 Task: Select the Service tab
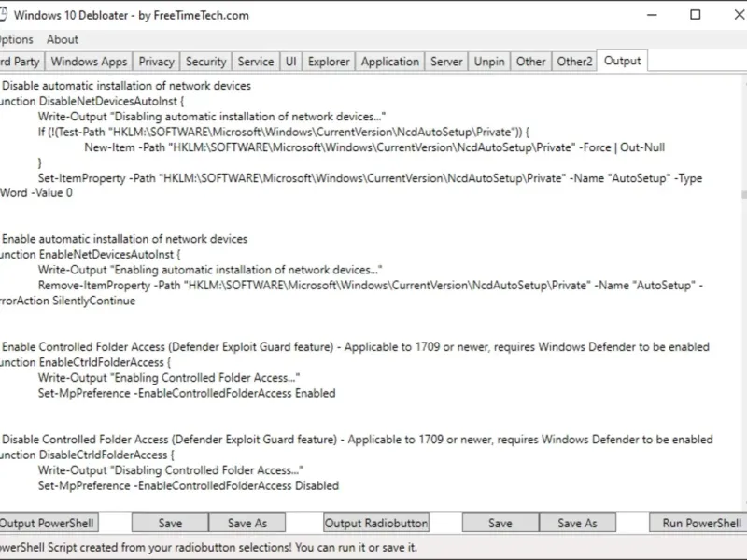pos(256,62)
